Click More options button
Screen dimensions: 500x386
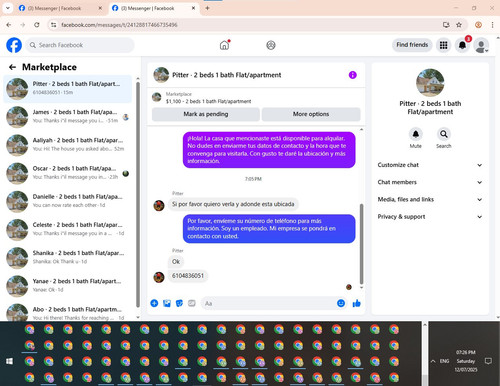pyautogui.click(x=311, y=114)
